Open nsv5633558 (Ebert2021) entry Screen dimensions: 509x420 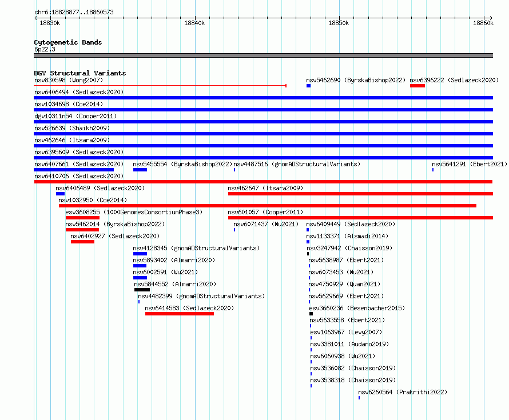tap(347, 320)
